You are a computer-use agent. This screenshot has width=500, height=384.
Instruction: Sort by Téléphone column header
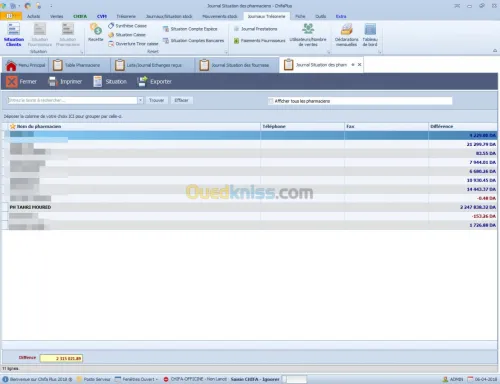[302, 126]
